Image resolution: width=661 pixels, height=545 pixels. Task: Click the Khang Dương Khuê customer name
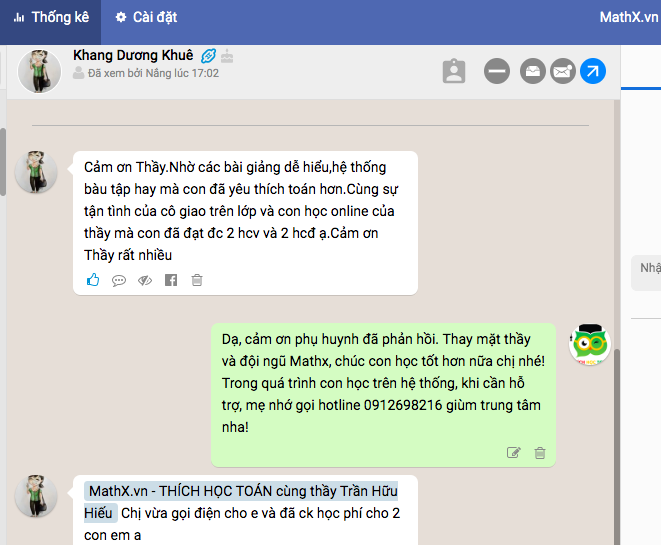133,55
